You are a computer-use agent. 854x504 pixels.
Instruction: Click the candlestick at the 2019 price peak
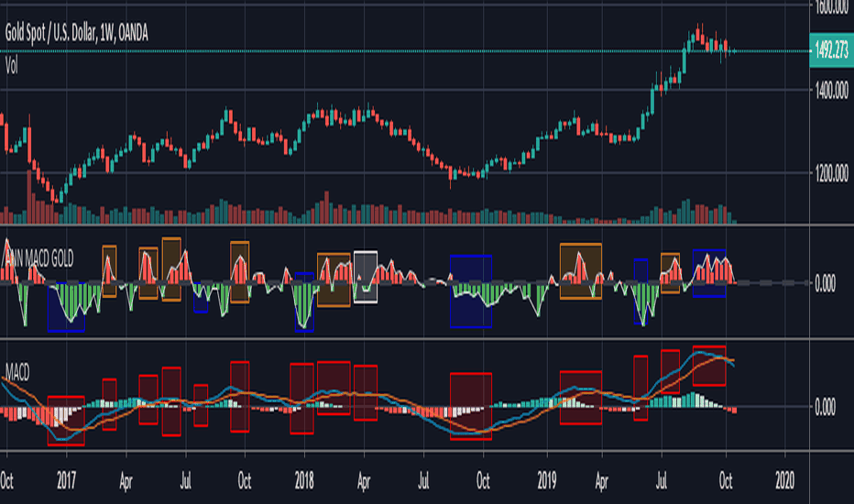click(x=697, y=34)
